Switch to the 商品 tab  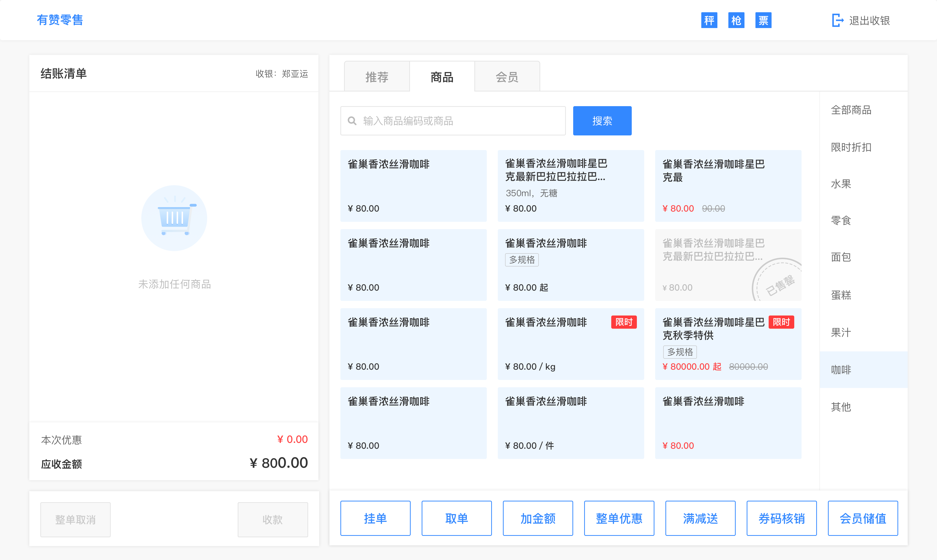pyautogui.click(x=442, y=77)
